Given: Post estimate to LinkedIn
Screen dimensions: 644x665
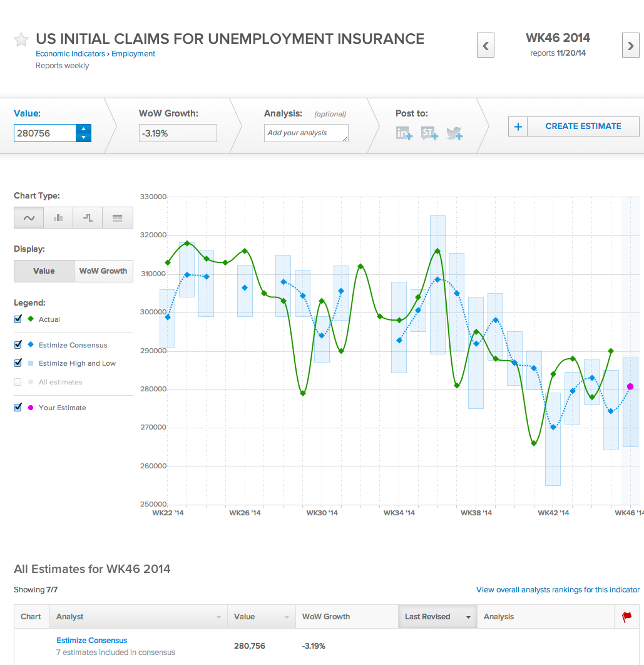Looking at the screenshot, I should [x=404, y=133].
